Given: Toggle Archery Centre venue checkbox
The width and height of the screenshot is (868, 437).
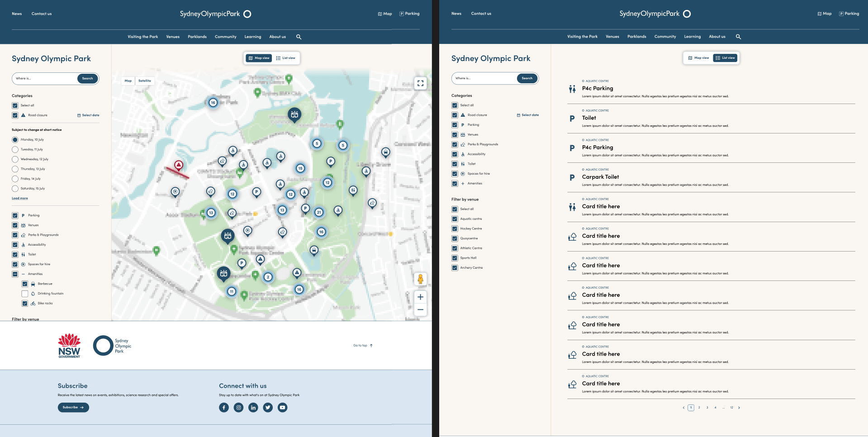Looking at the screenshot, I should (x=455, y=268).
